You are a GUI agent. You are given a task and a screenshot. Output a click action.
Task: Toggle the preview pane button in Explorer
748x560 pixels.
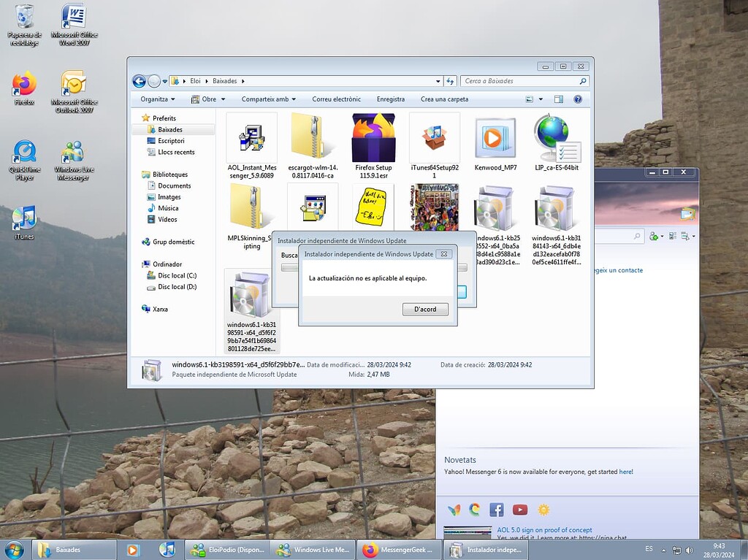pos(559,99)
